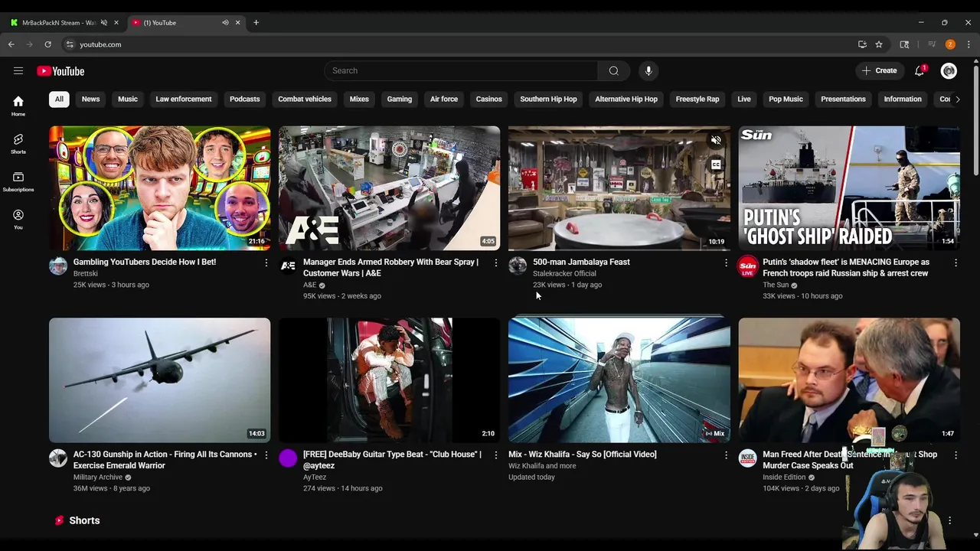The height and width of the screenshot is (551, 980).
Task: Open the Shorts section options menu
Action: [949, 520]
